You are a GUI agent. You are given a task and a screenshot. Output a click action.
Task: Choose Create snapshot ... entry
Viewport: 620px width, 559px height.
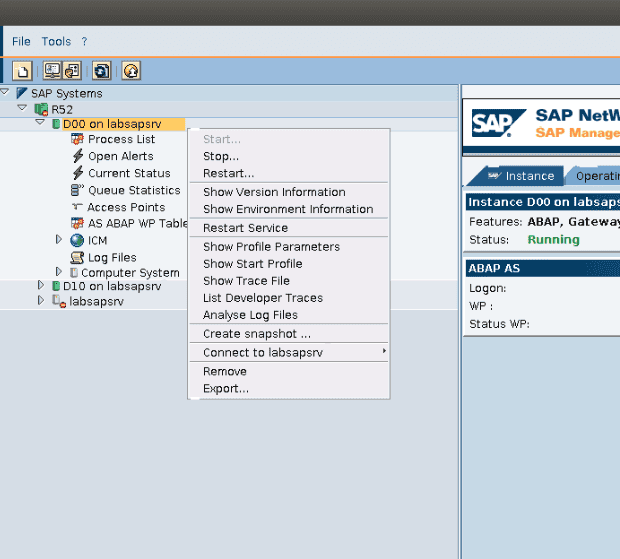click(289, 334)
